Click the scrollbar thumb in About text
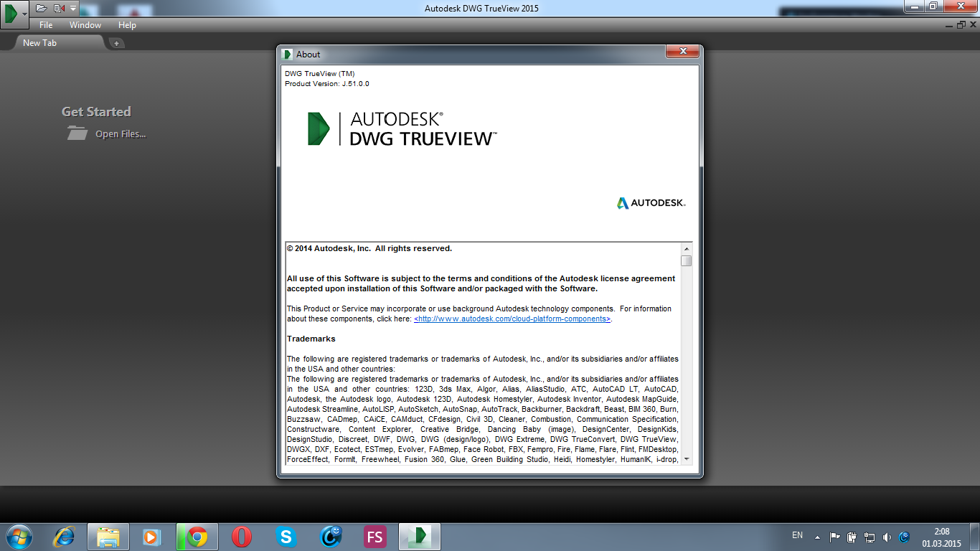This screenshot has width=980, height=551. [x=687, y=260]
